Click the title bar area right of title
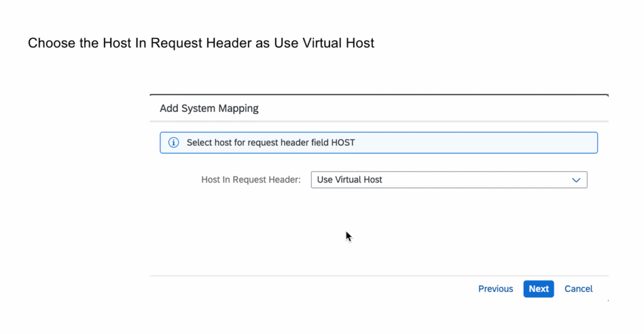This screenshot has height=334, width=644. pyautogui.click(x=440, y=108)
